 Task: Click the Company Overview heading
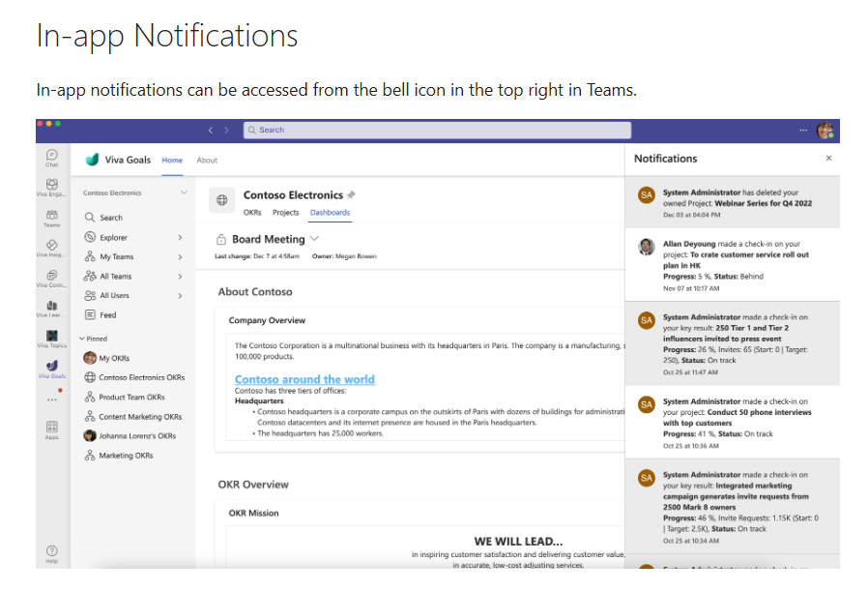click(267, 320)
